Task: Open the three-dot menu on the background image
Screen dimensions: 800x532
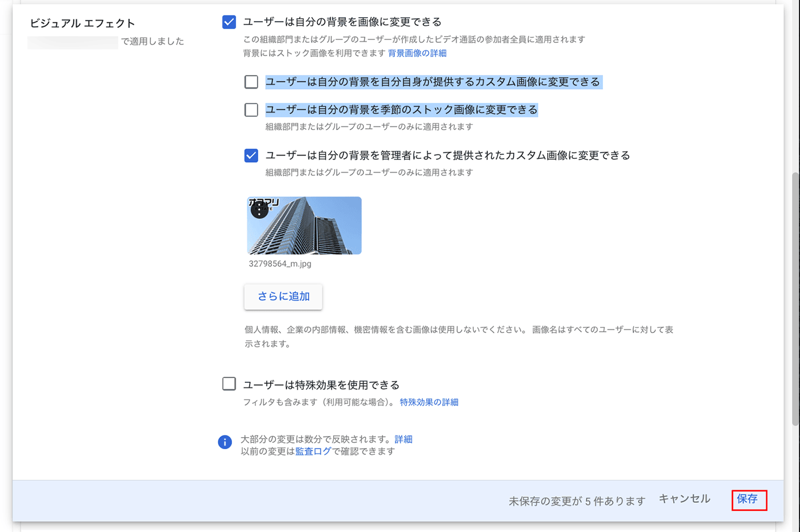Action: click(x=259, y=210)
